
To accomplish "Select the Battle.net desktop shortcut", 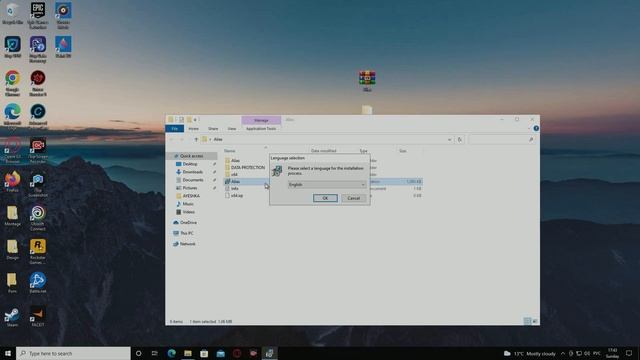I will pos(38,283).
